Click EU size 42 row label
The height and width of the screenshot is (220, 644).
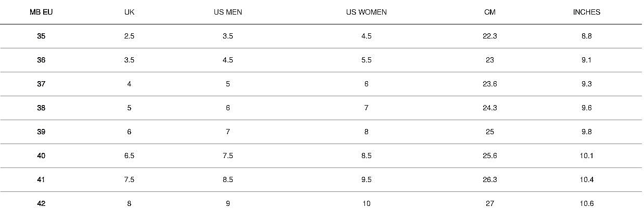tap(41, 204)
